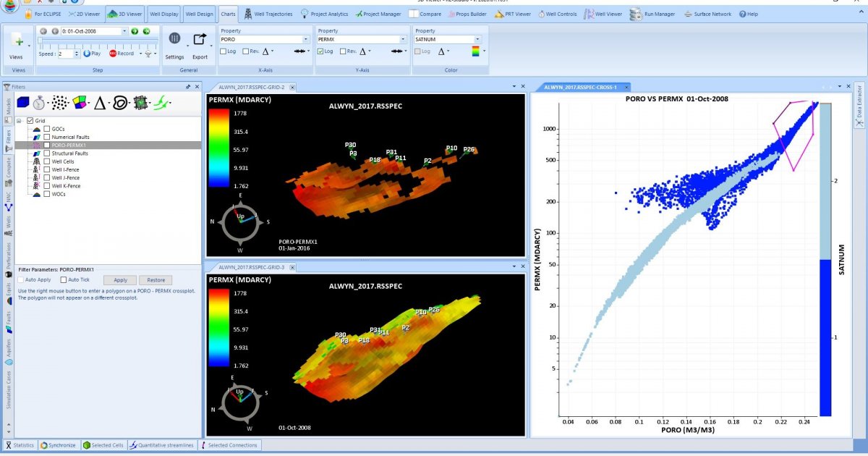This screenshot has width=868, height=456.
Task: Click the blue cube filter icon
Action: coord(22,103)
